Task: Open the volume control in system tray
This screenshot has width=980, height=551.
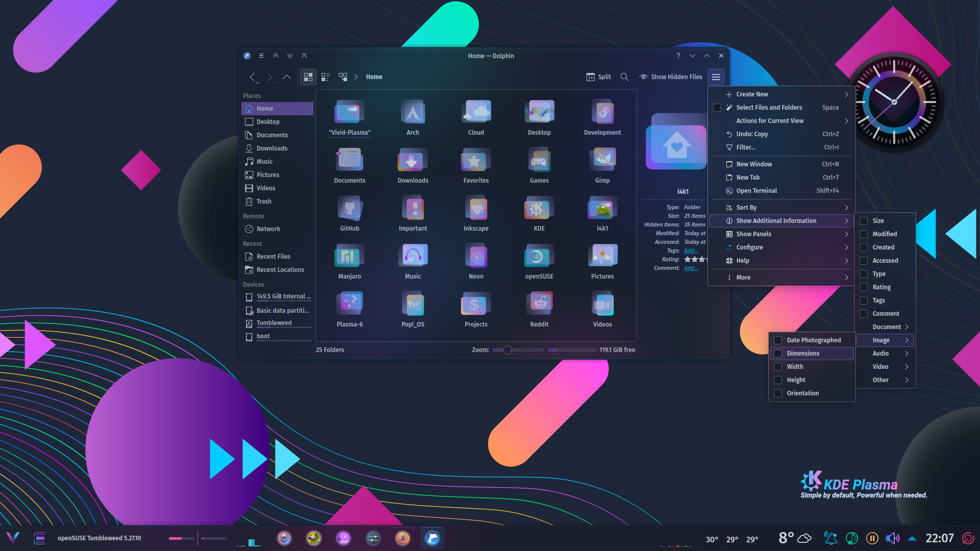Action: coord(892,538)
